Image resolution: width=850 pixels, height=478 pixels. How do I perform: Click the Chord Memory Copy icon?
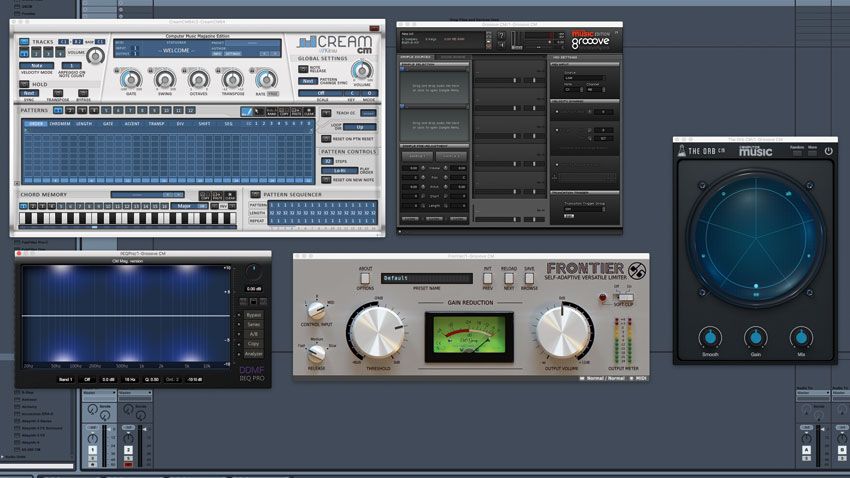(x=204, y=196)
